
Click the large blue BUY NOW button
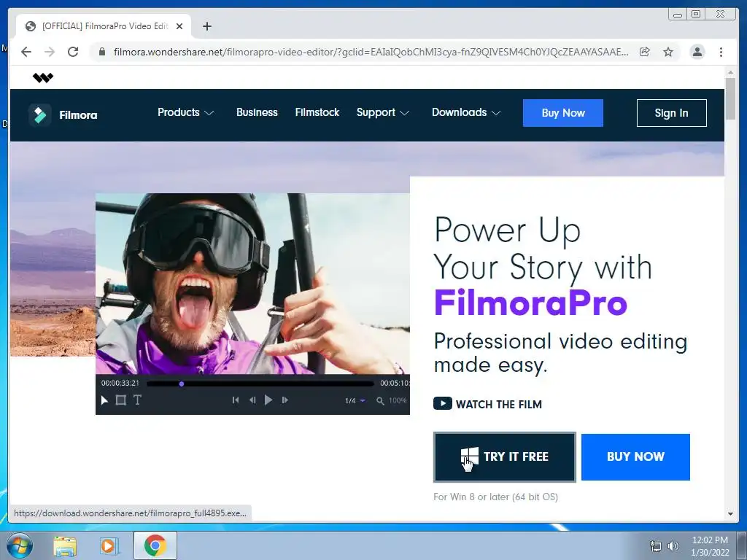[635, 456]
